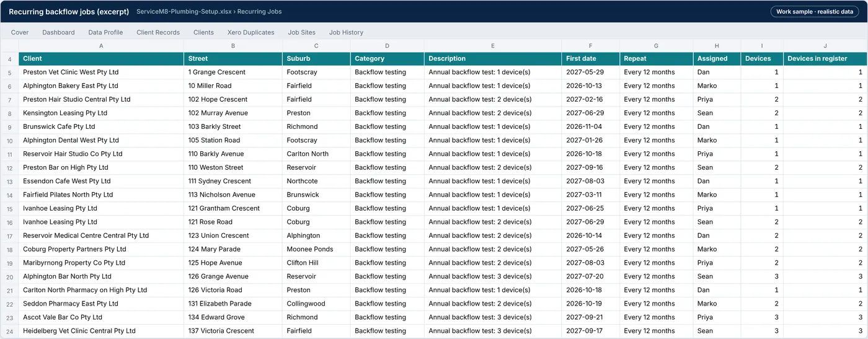This screenshot has height=339, width=868.
Task: Click the Assigned header cell
Action: [717, 59]
